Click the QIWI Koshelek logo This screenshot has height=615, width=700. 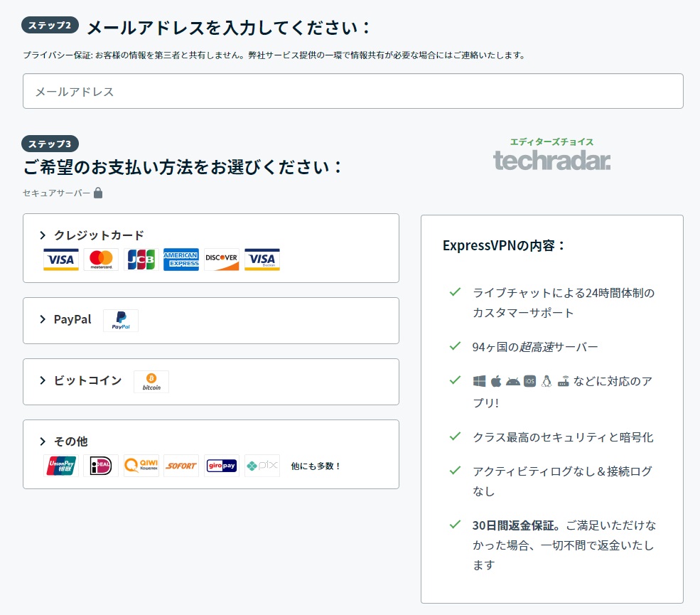[x=141, y=466]
